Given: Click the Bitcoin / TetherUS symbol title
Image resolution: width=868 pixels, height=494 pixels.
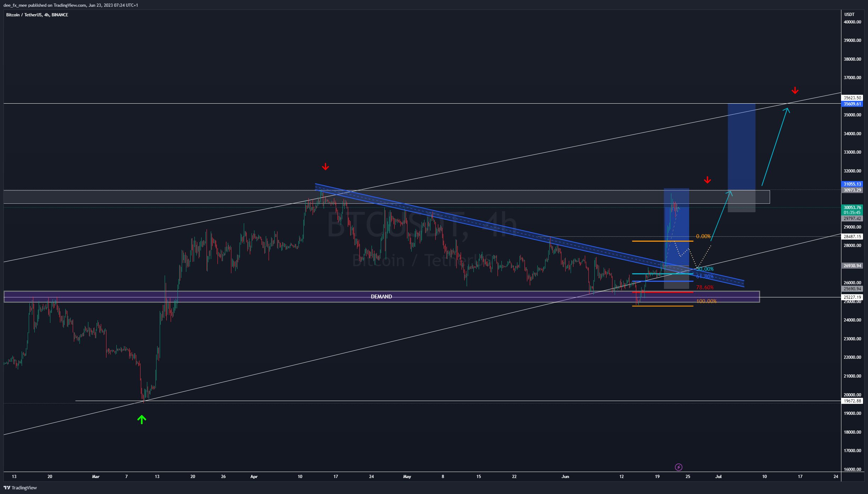Looking at the screenshot, I should pos(37,15).
